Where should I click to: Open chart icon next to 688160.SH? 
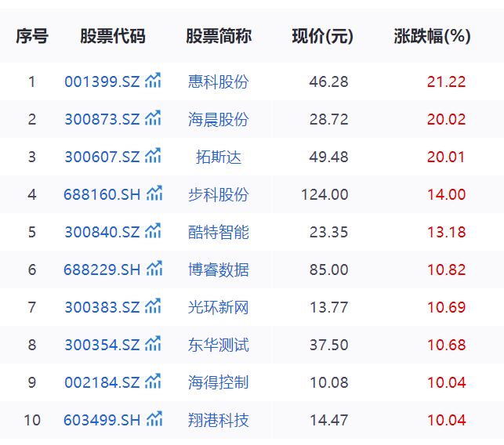click(154, 193)
